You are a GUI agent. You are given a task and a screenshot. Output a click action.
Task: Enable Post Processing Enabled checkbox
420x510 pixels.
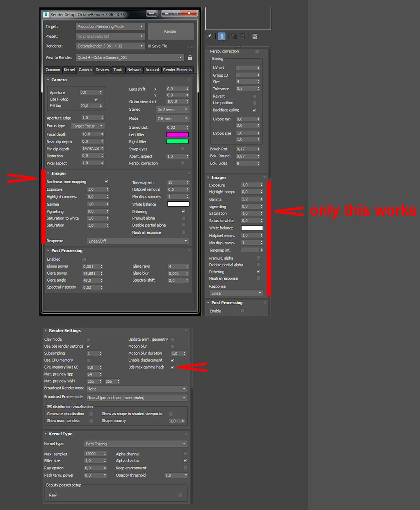[84, 259]
